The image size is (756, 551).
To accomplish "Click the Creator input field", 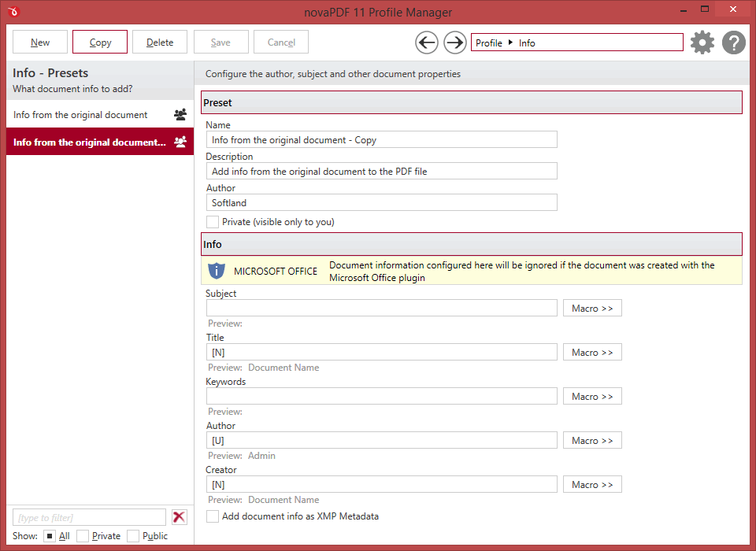I will pyautogui.click(x=381, y=484).
